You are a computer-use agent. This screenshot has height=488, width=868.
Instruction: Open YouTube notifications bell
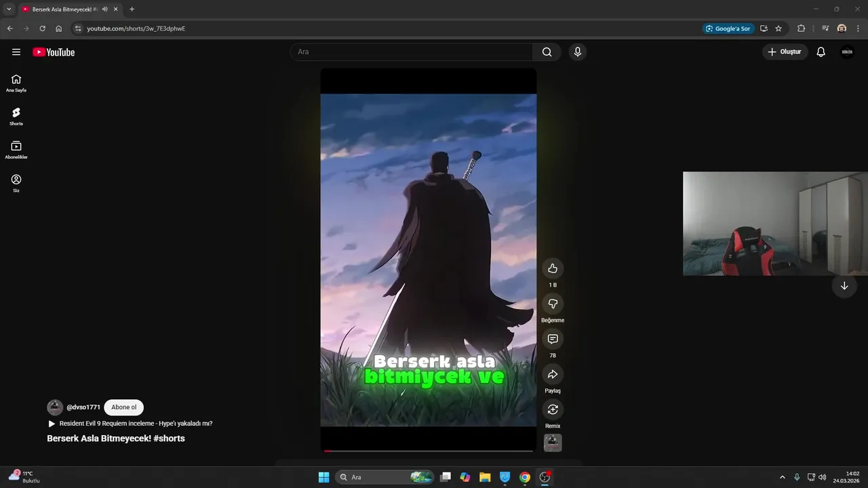point(821,52)
